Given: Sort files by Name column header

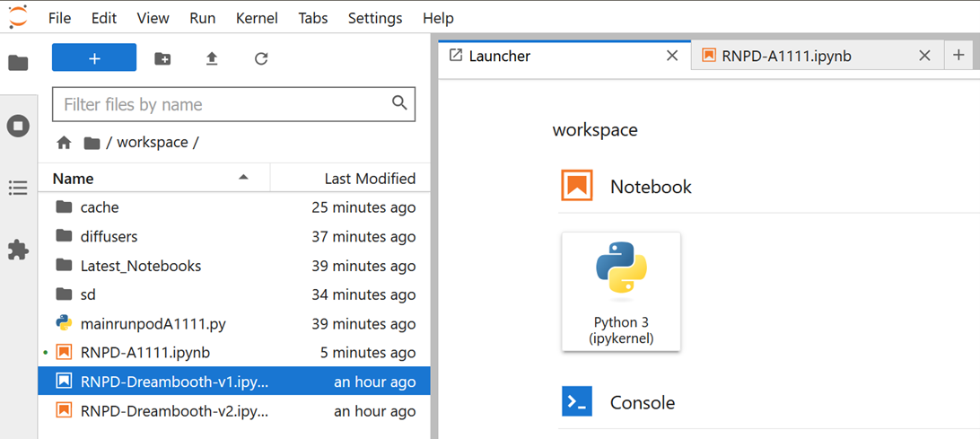Looking at the screenshot, I should click(x=73, y=179).
